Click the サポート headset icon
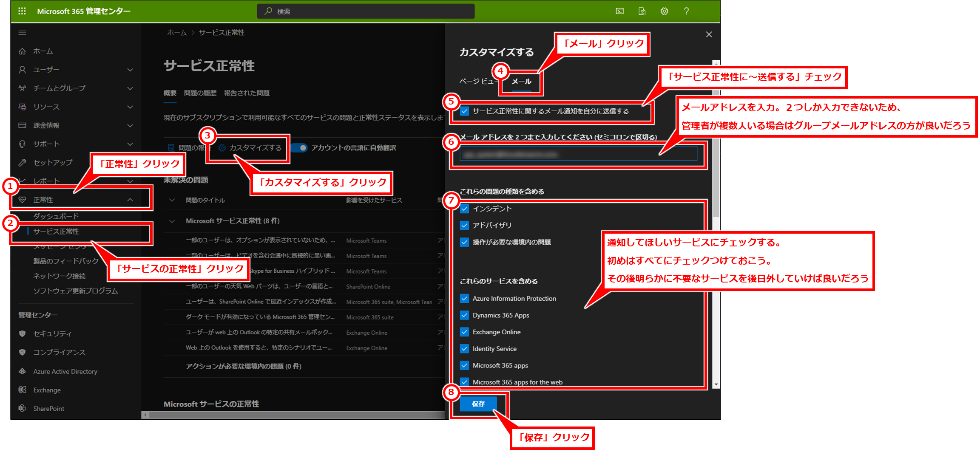Viewport: 980px width, 452px height. 23,144
